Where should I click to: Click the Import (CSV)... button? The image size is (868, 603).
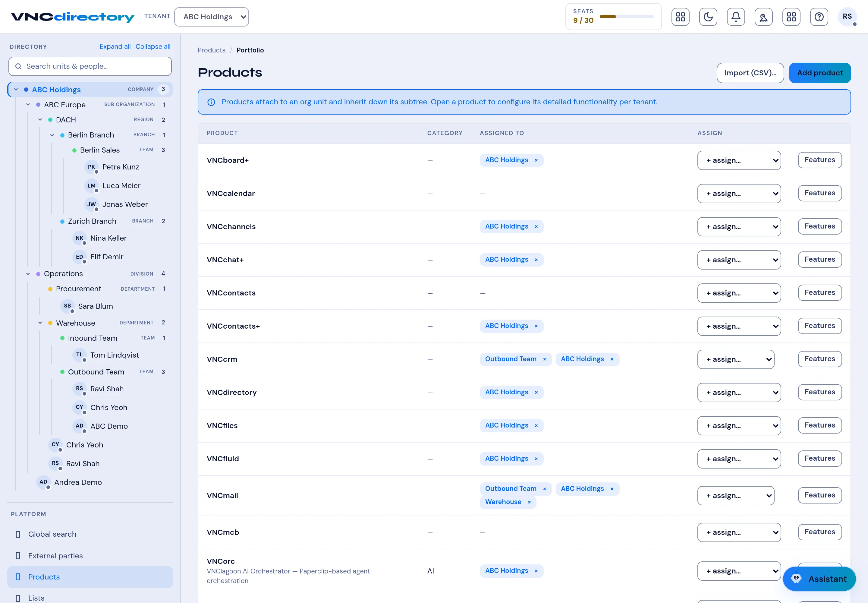point(750,73)
